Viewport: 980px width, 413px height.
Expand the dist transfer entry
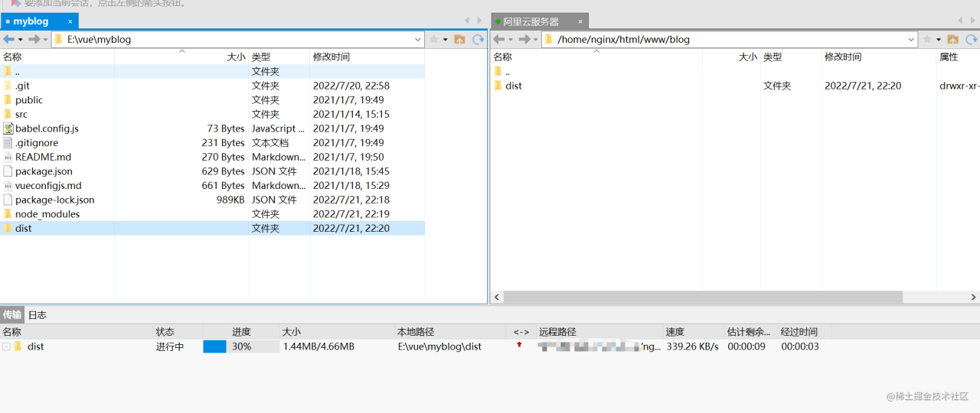click(6, 346)
